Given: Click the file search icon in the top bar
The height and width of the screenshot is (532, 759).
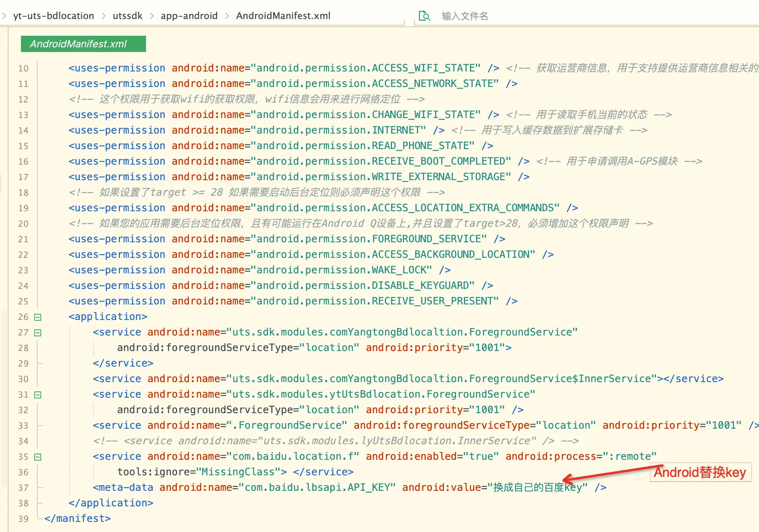Looking at the screenshot, I should (425, 16).
